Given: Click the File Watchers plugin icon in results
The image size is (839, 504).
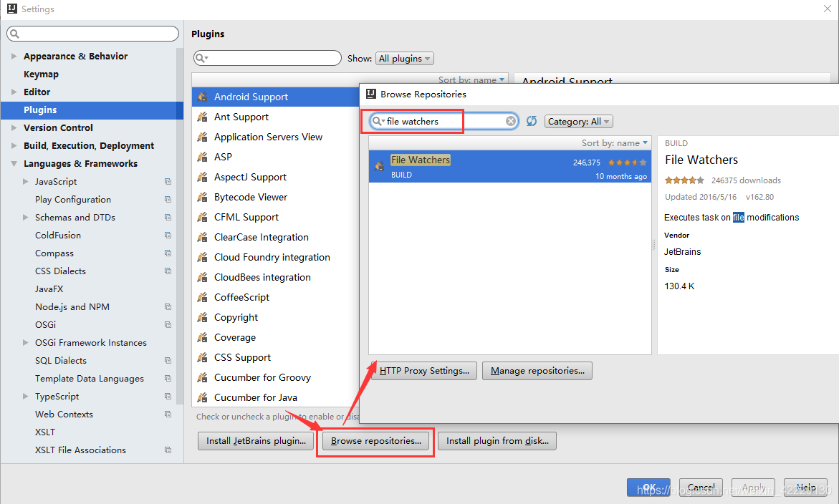Looking at the screenshot, I should point(379,166).
